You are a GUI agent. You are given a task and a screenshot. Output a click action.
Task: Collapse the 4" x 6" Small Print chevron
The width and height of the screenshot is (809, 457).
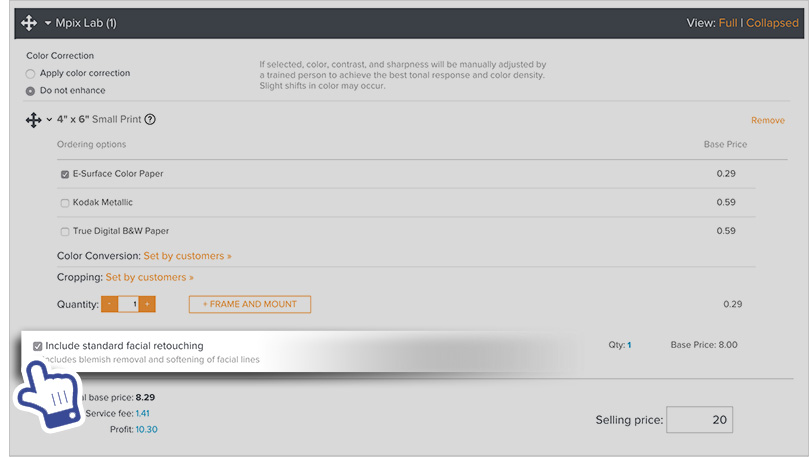point(49,120)
